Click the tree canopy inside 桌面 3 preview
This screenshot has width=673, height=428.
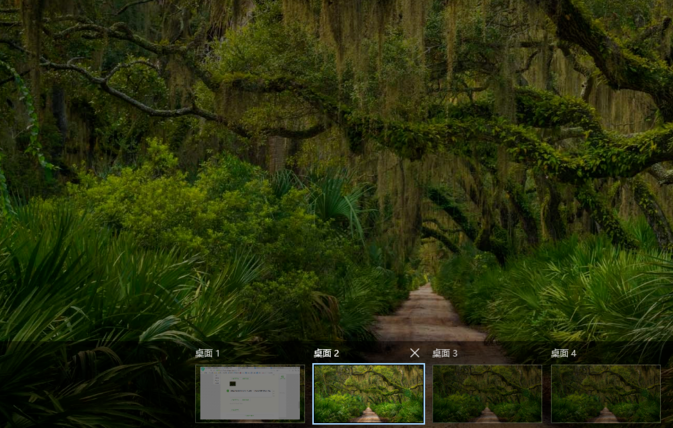(487, 377)
